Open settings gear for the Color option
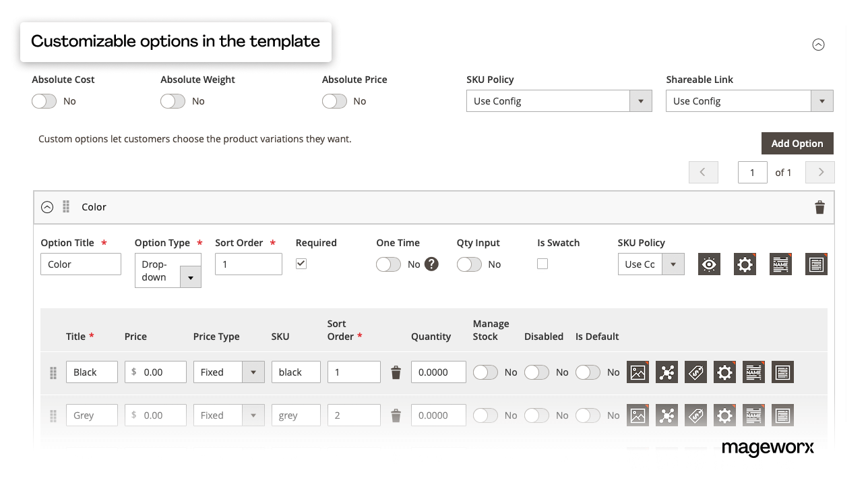This screenshot has width=868, height=491. pos(745,264)
